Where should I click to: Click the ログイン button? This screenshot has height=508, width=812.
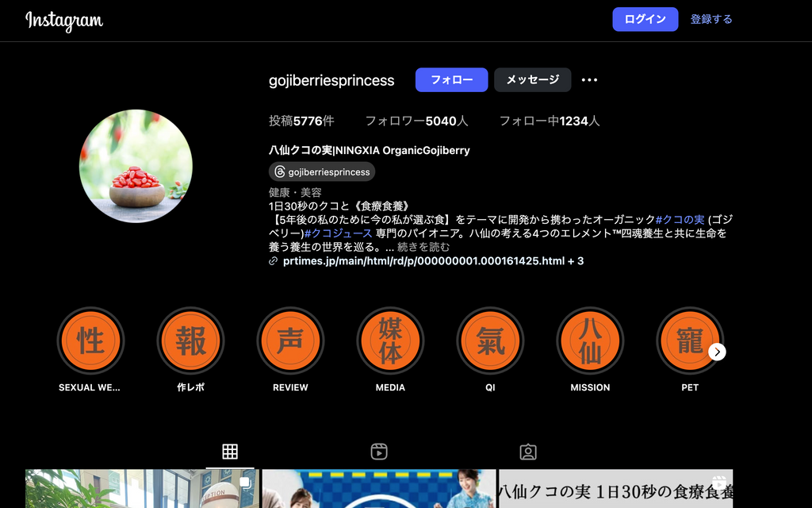tap(645, 19)
